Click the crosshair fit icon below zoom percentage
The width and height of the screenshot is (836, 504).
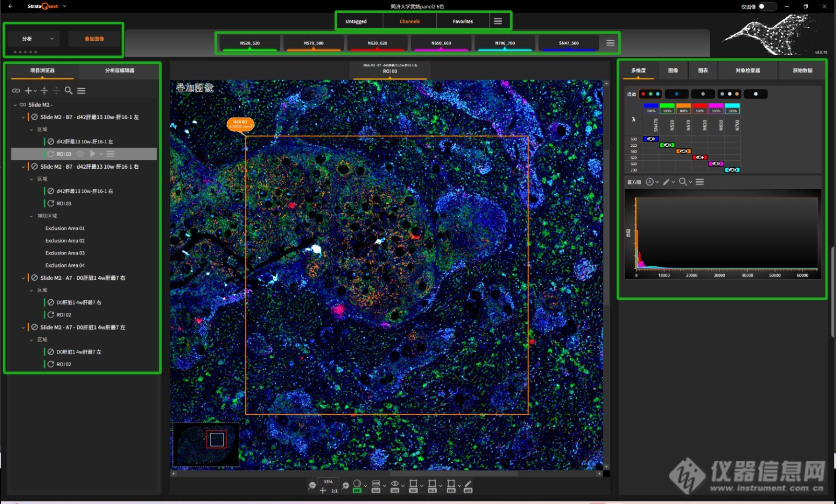coord(323,490)
